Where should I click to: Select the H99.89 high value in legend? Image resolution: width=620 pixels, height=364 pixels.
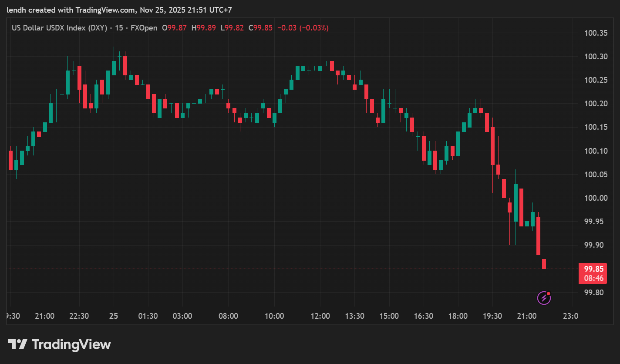(x=203, y=28)
